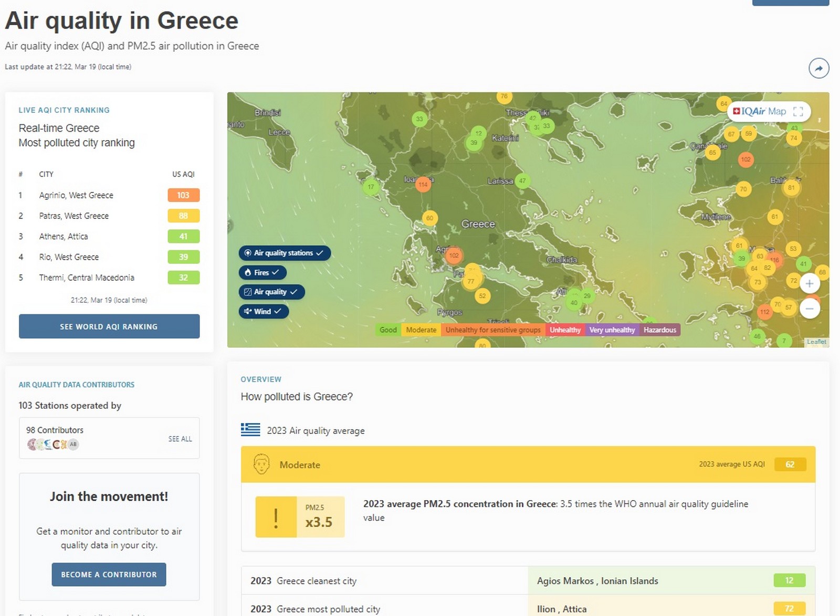Open Agrinio, West Greece city ranking
Screen dimensions: 840x616
76,195
